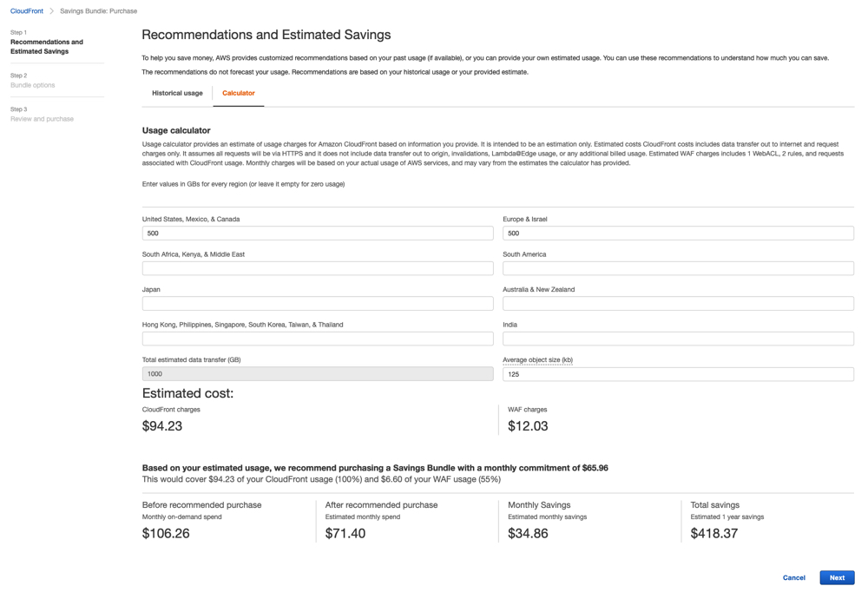Select the India usage input field
The image size is (868, 599).
[x=677, y=338]
